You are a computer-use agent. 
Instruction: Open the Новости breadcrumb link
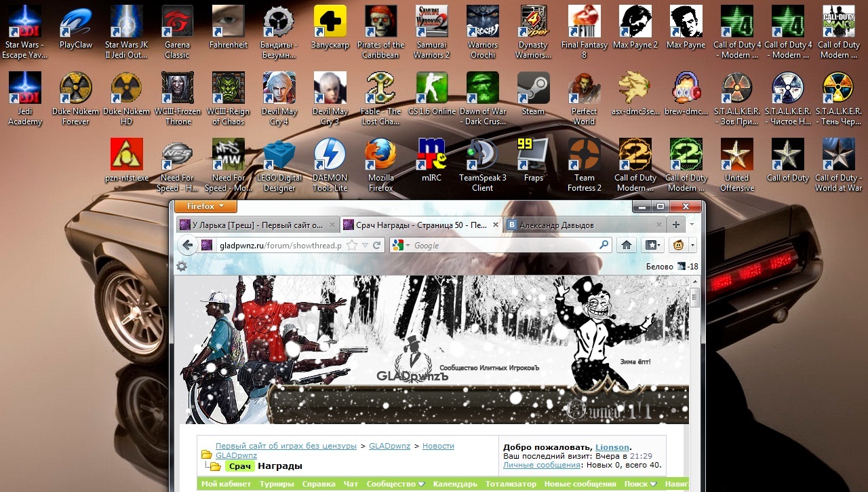[438, 446]
